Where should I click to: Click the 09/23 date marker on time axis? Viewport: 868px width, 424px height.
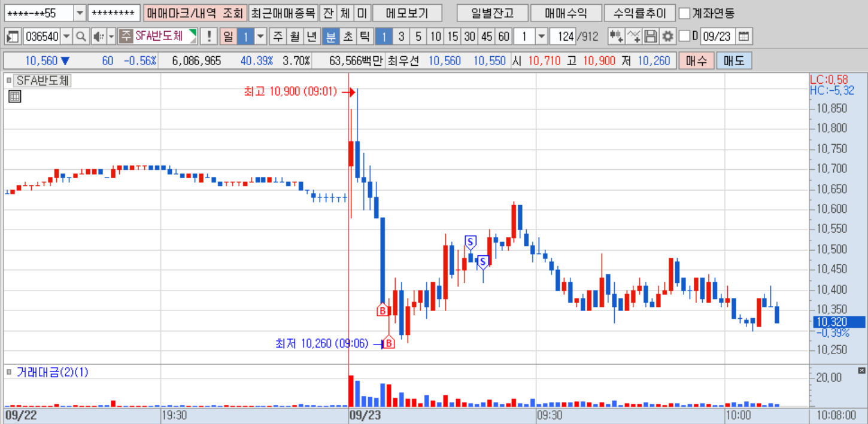(365, 415)
